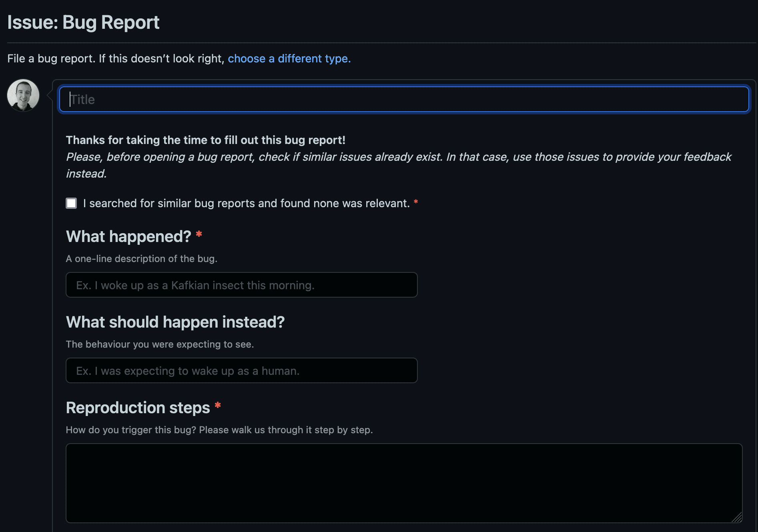Click the expected behaviour input box
The height and width of the screenshot is (532, 758).
[x=241, y=370]
